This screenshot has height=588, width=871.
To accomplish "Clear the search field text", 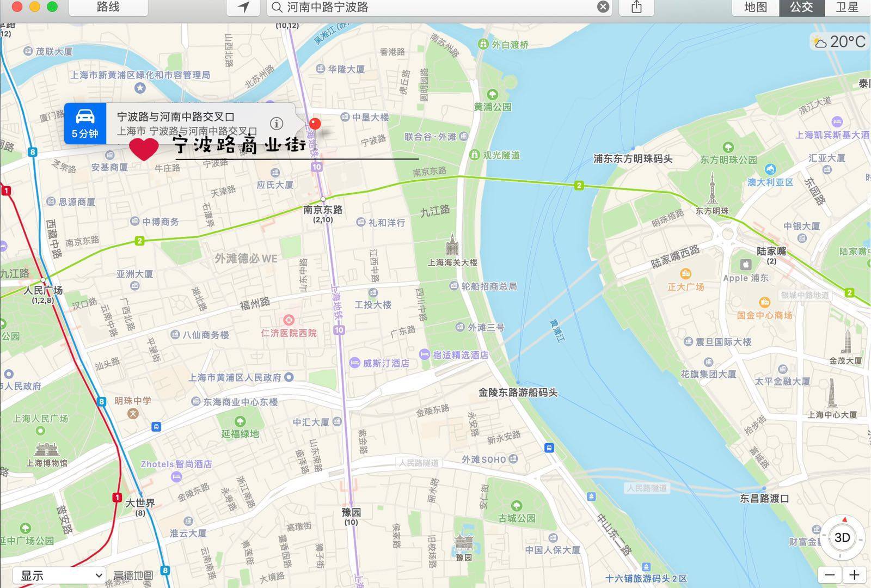I will 603,7.
